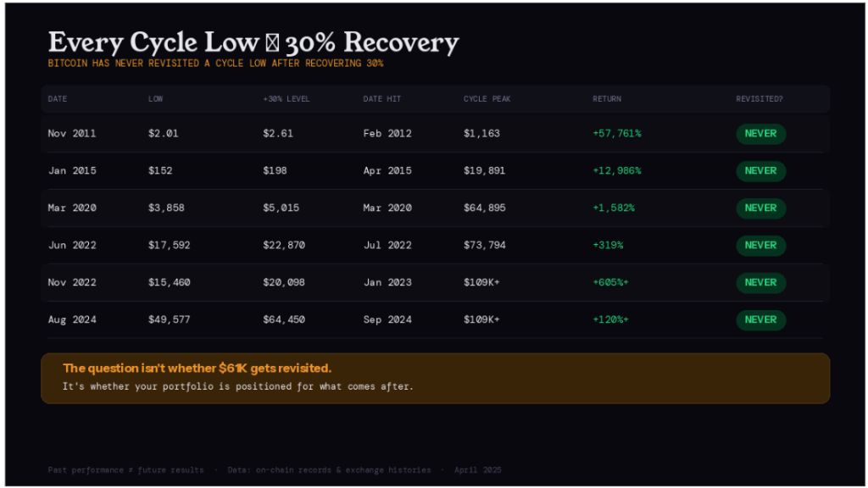Click the orange $61K question callout text
Screen dimensions: 868x488
pos(197,369)
